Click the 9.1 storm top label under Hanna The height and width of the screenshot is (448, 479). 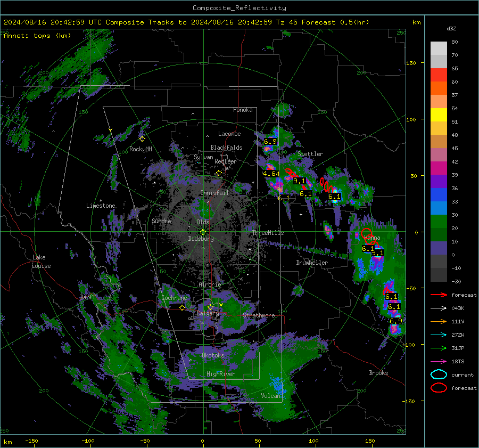378,253
